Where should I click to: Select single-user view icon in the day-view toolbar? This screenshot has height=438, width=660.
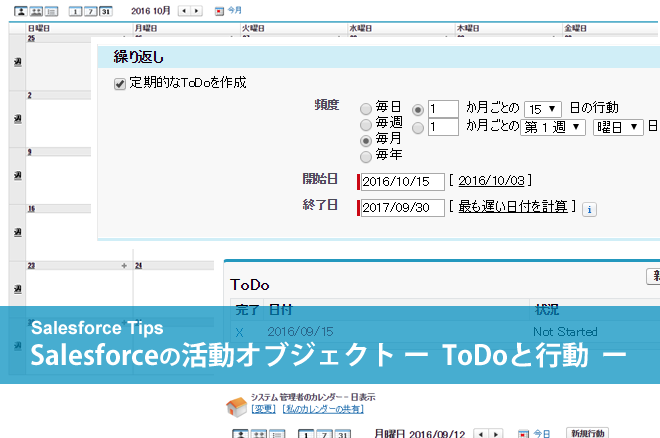point(240,434)
